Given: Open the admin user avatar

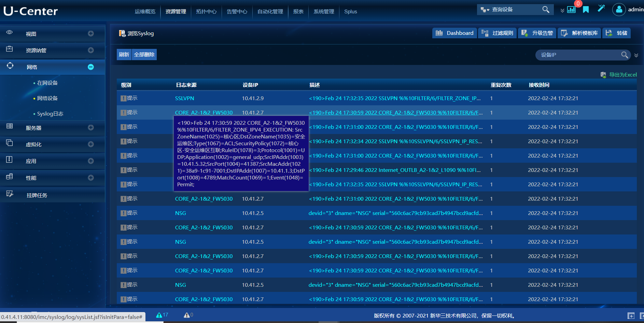Looking at the screenshot, I should [619, 10].
